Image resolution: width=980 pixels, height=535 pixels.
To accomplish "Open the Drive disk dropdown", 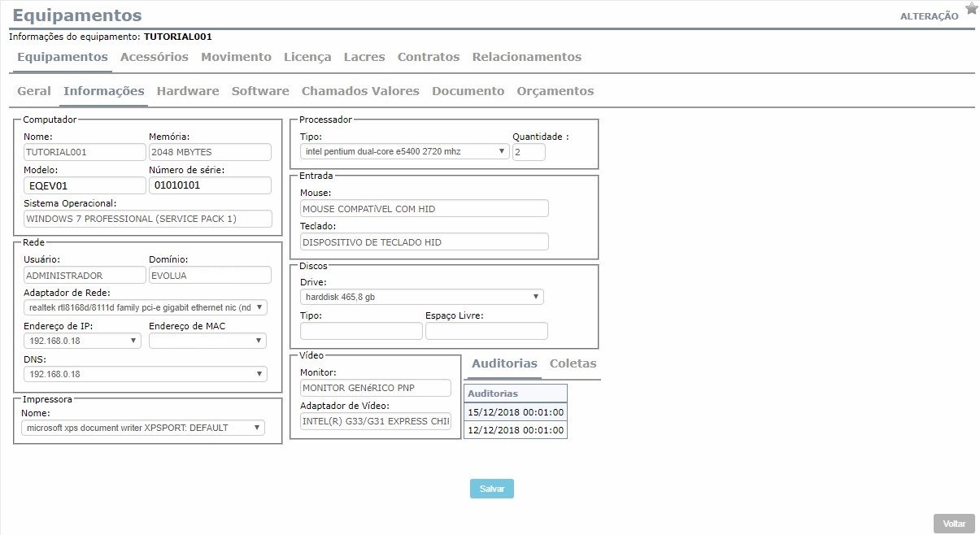I will click(x=421, y=297).
